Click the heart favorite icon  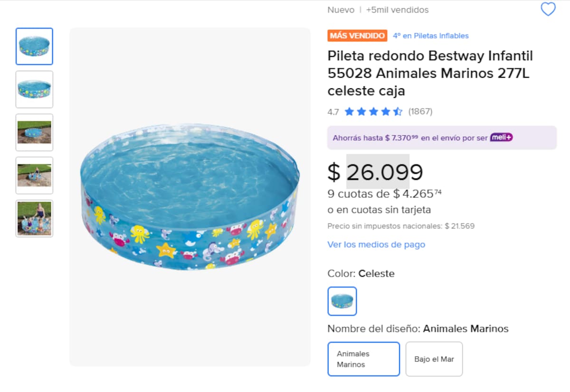pos(548,9)
